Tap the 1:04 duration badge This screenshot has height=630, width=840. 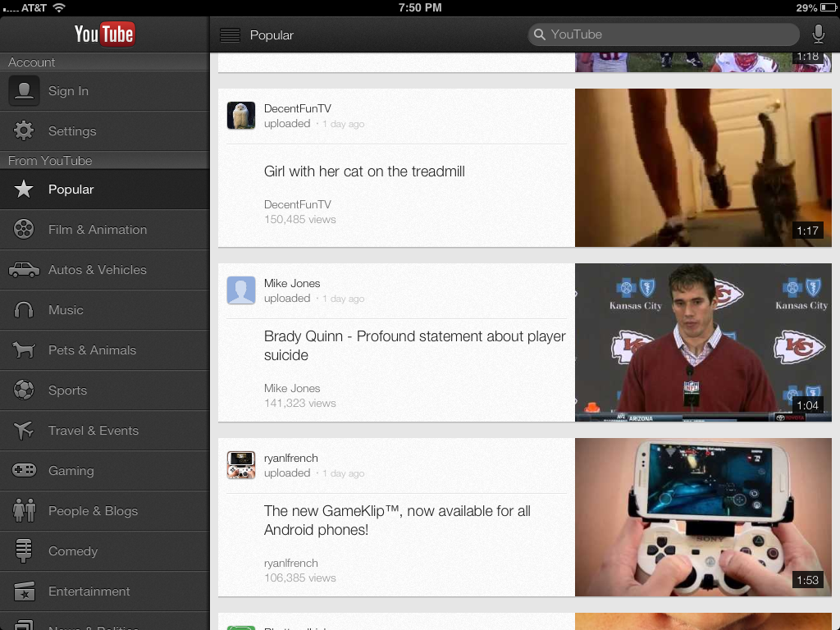807,405
